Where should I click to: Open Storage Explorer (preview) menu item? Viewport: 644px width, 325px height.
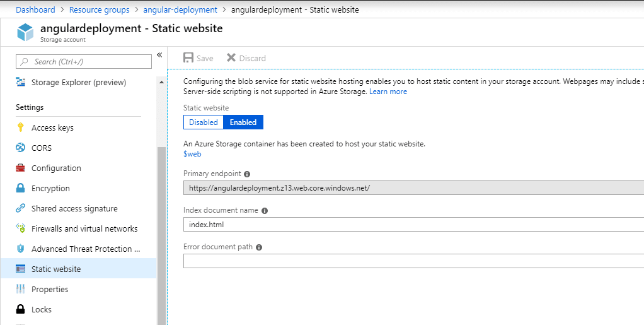(x=78, y=82)
